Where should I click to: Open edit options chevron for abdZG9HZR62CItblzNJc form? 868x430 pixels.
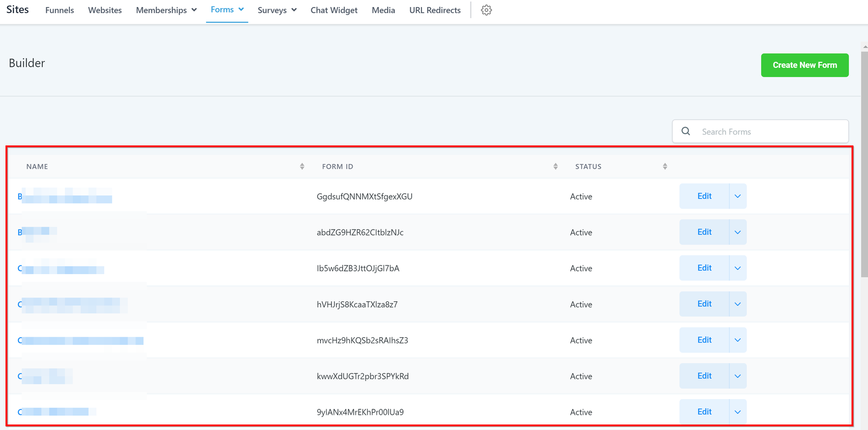(738, 232)
